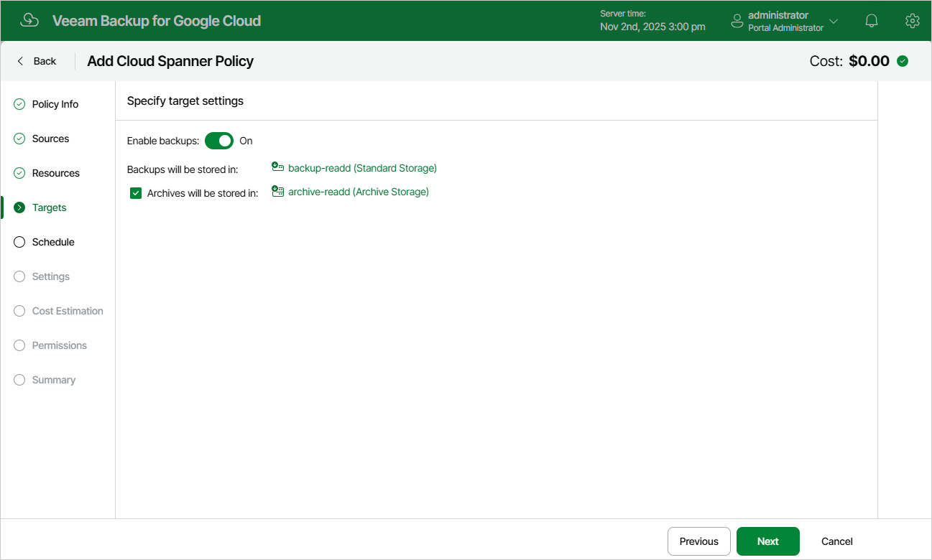Uncheck Archives will be stored in checkbox

tap(136, 193)
